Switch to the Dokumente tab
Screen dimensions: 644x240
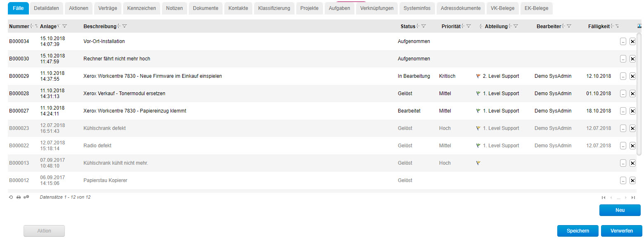click(205, 8)
